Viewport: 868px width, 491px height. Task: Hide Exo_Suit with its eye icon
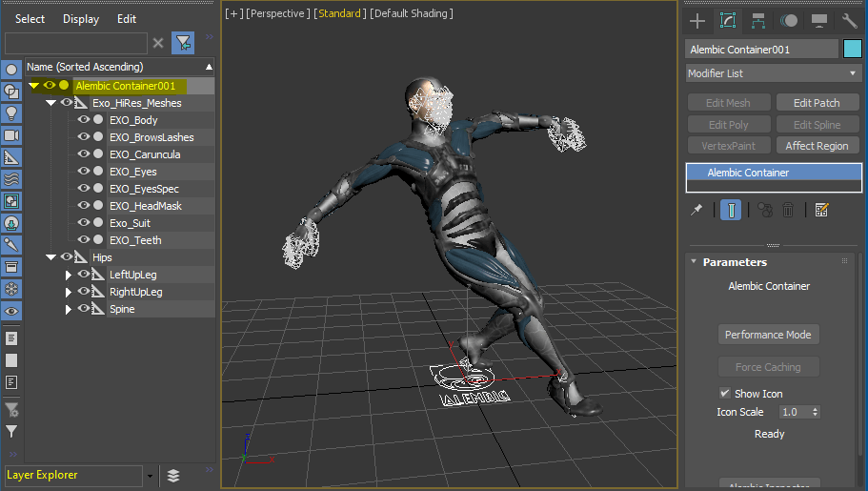84,223
